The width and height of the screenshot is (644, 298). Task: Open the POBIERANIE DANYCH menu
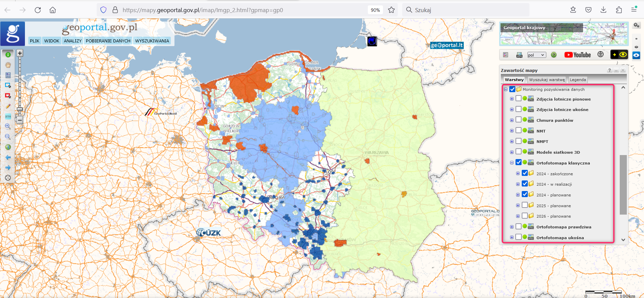(108, 41)
